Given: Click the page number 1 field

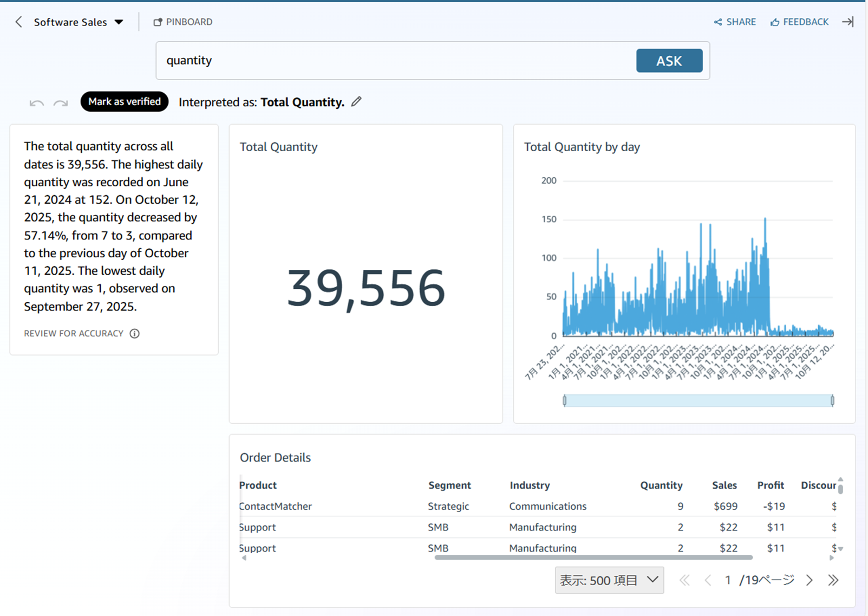Looking at the screenshot, I should pyautogui.click(x=728, y=580).
